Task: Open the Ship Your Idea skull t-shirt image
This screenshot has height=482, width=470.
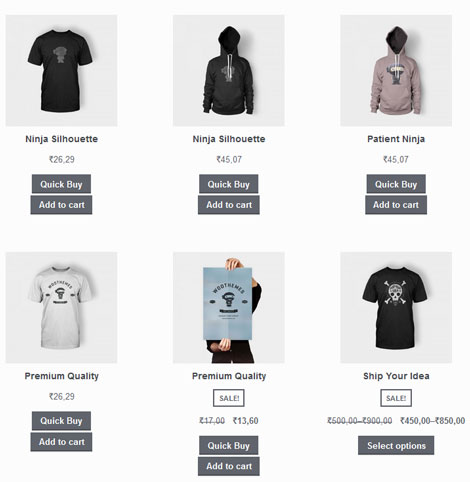Action: (396, 307)
